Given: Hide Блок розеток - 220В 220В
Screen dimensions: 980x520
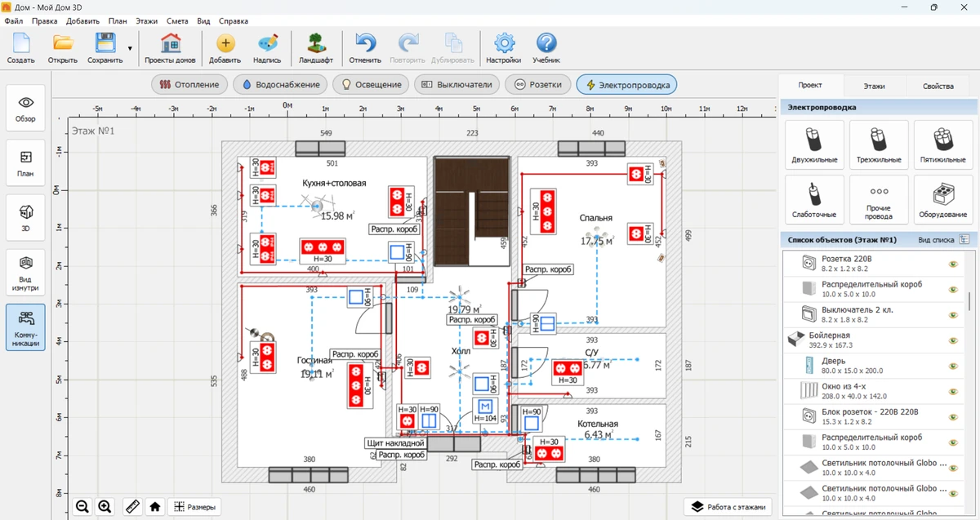Looking at the screenshot, I should coord(952,416).
